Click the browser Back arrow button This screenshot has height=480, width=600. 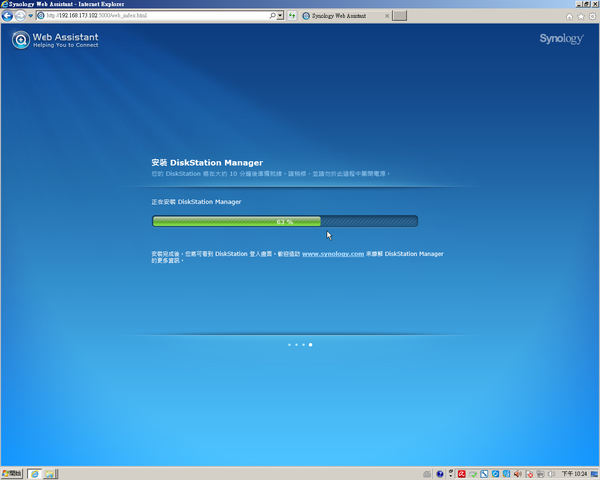[7, 16]
